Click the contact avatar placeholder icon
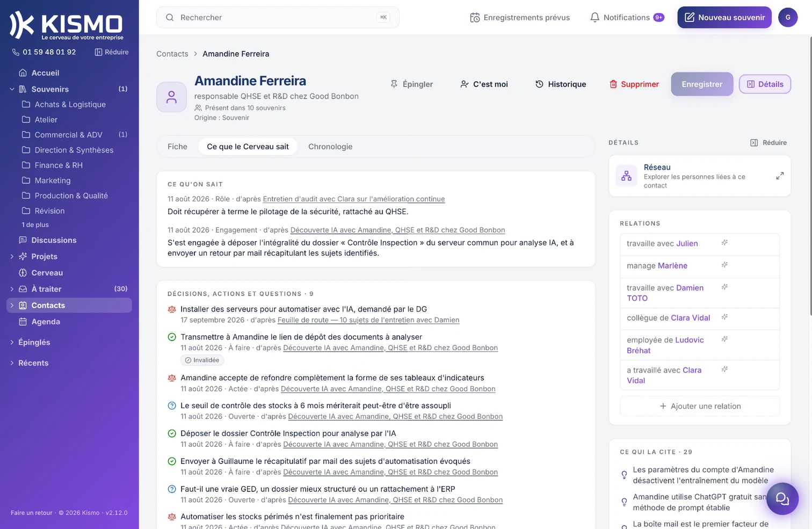The height and width of the screenshot is (529, 812). point(171,97)
